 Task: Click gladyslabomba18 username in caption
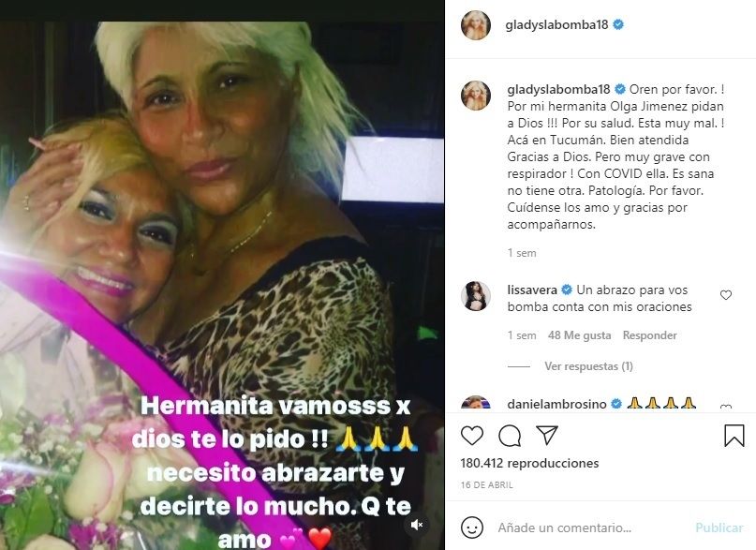click(x=559, y=90)
